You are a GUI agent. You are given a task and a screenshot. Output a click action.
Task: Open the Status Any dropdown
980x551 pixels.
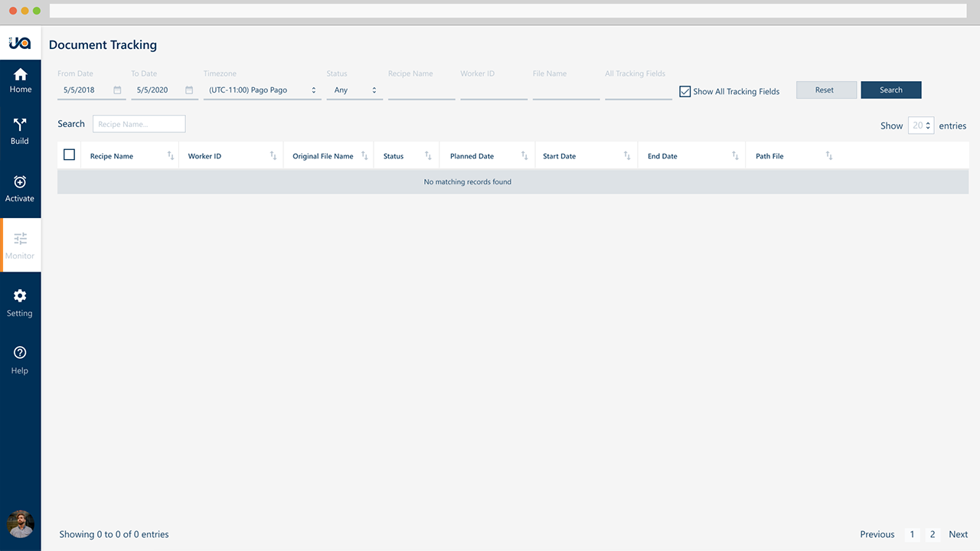(x=354, y=90)
